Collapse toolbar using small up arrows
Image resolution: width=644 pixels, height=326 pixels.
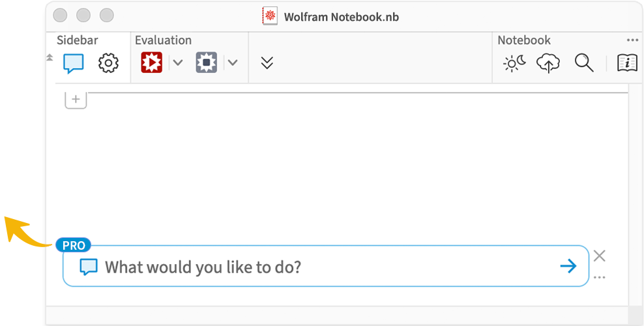click(x=50, y=57)
